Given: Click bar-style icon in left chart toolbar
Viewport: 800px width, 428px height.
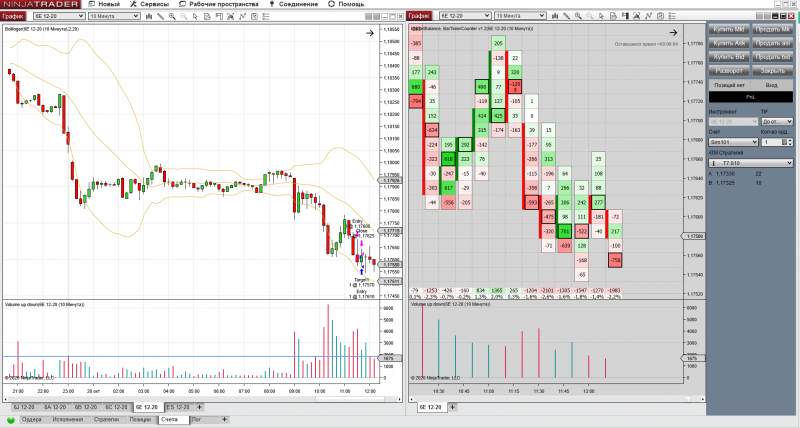Looking at the screenshot, I should (149, 16).
